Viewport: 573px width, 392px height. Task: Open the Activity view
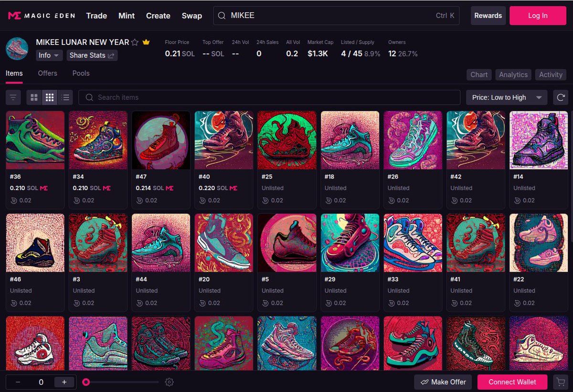551,74
